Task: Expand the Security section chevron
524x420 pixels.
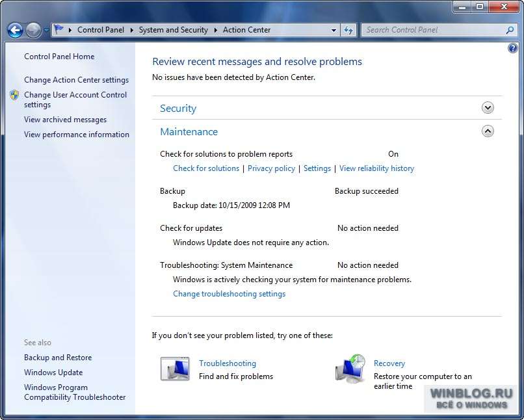Action: tap(488, 107)
